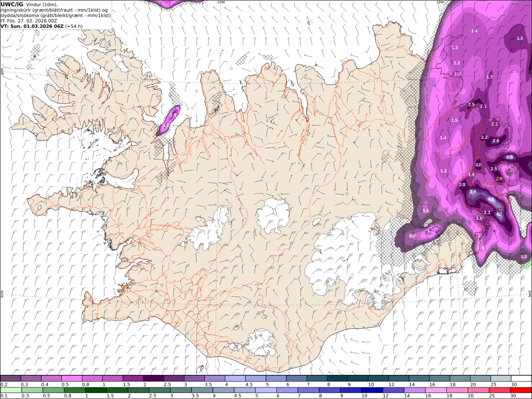The image size is (532, 399).
Task: Click the 'Vindur (10m),' header text
Action: tap(42, 5)
